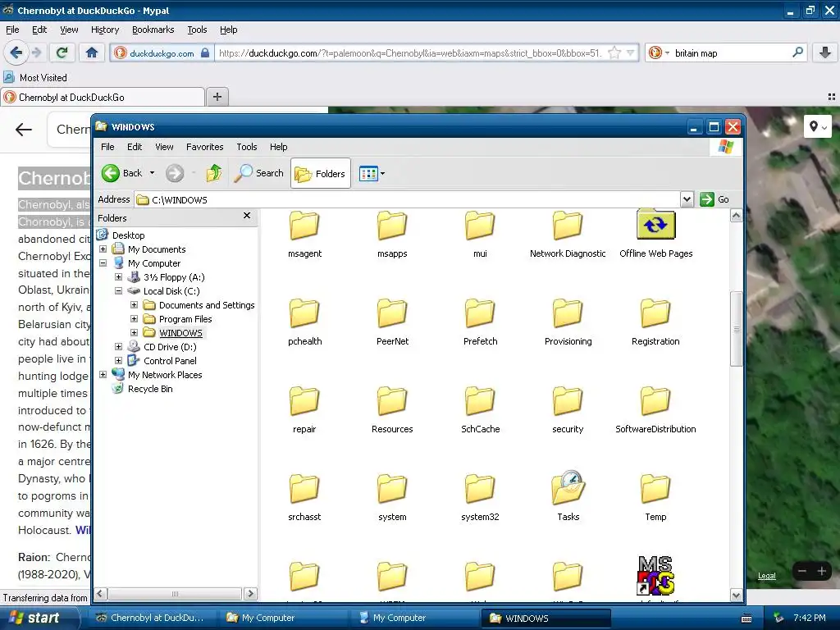Open Explorer's File menu
840x630 pixels.
point(107,147)
